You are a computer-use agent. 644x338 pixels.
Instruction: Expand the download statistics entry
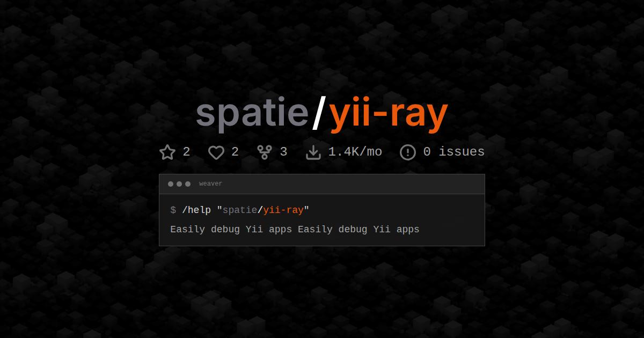click(x=343, y=152)
